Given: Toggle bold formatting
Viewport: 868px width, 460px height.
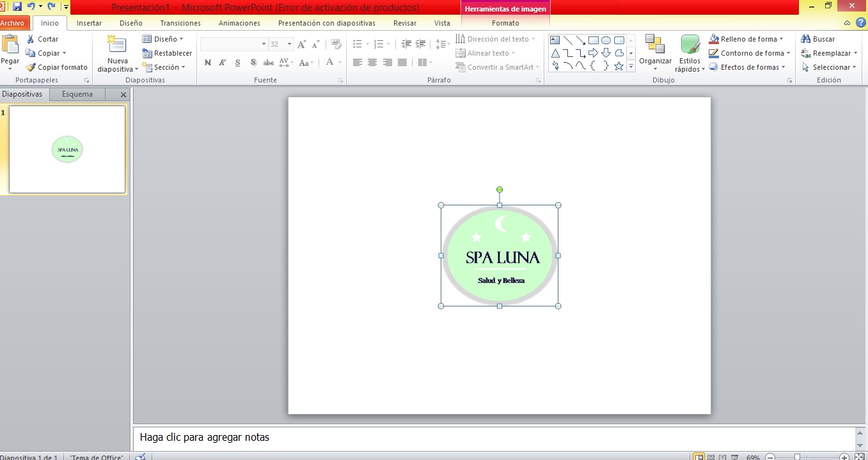Looking at the screenshot, I should tap(207, 62).
